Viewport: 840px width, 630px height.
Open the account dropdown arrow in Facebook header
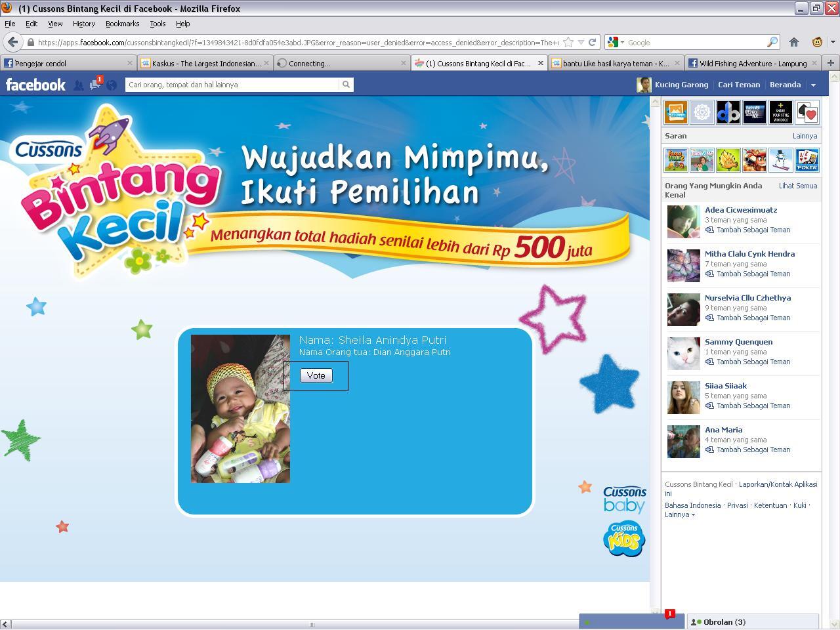[x=813, y=85]
